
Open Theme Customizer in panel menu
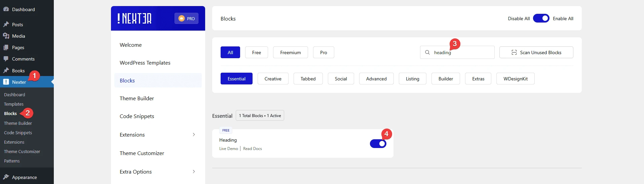tap(158, 153)
